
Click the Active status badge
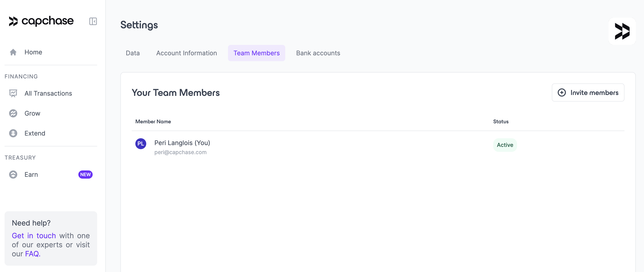coord(505,145)
